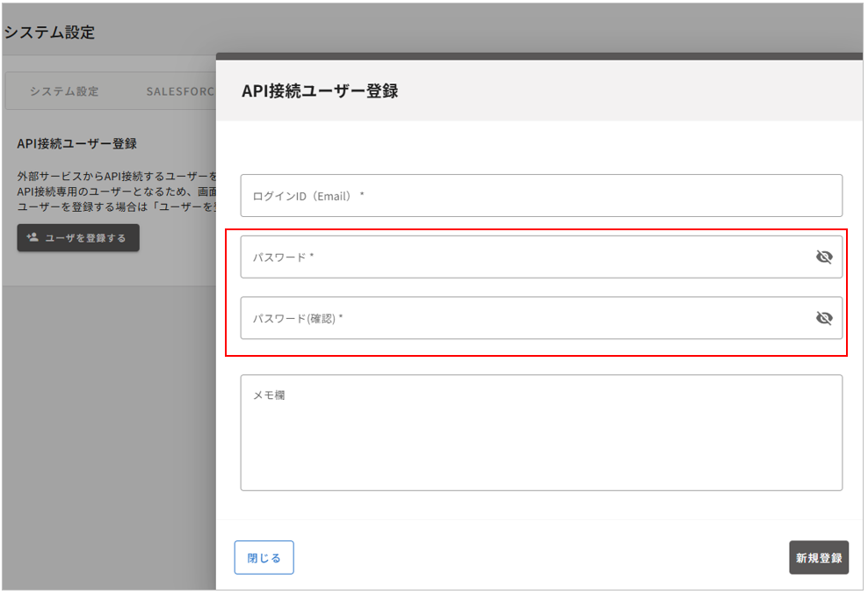This screenshot has height=594, width=868.
Task: Open the SALESFORCE tab
Action: [x=179, y=91]
